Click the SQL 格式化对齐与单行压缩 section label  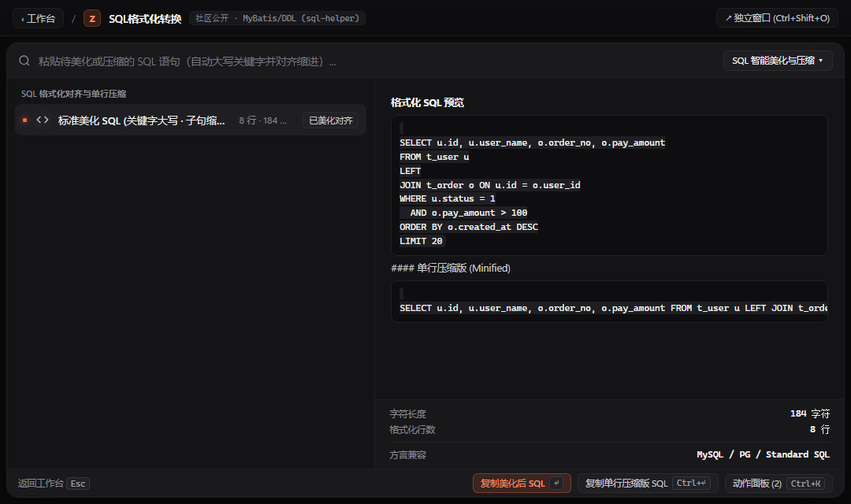point(74,94)
